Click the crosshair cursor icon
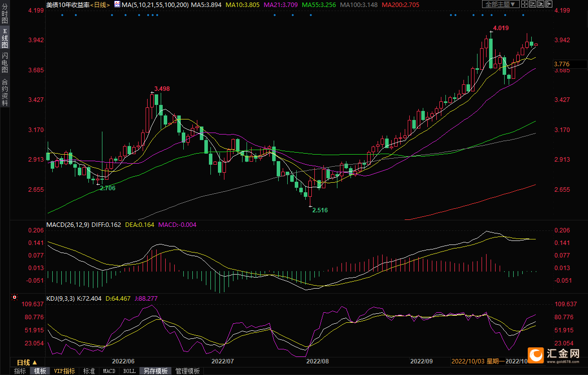The height and width of the screenshot is (375, 588). click(525, 4)
